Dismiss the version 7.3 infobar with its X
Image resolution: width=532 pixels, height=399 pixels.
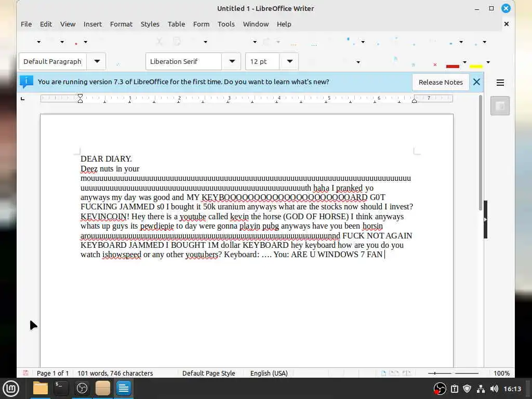click(476, 82)
